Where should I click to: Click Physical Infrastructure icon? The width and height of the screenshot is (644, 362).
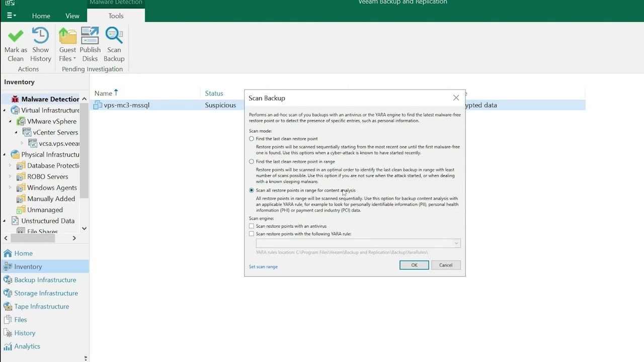(x=15, y=154)
